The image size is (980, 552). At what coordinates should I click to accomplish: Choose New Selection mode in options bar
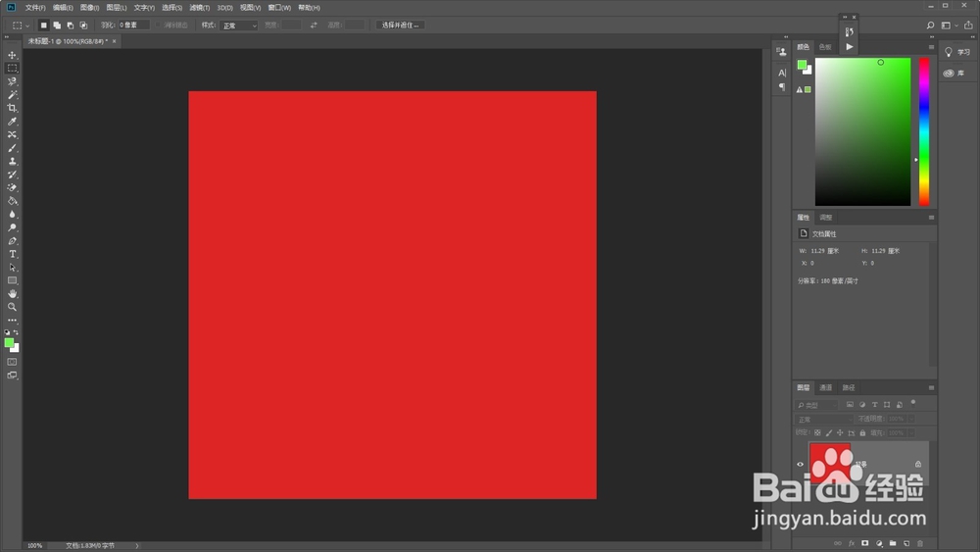click(43, 25)
